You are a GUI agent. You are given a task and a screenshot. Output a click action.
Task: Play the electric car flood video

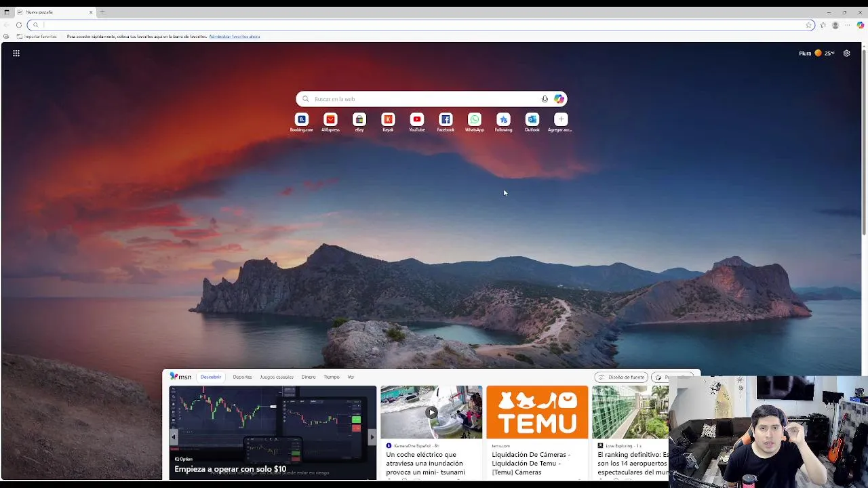coord(431,412)
